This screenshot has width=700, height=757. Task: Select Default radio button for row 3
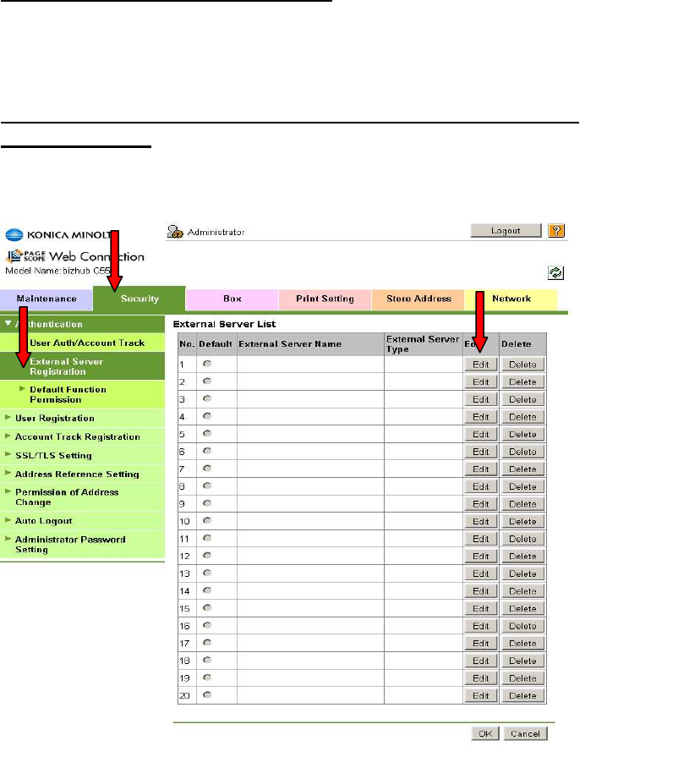coord(207,398)
